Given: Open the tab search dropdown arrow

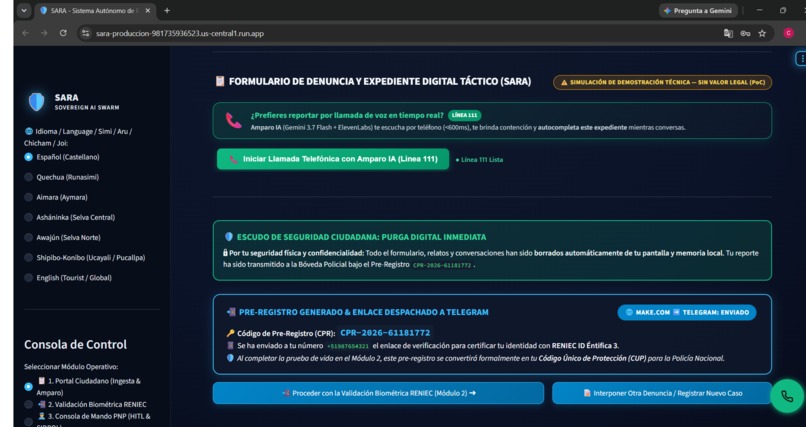Looking at the screenshot, I should (x=24, y=10).
